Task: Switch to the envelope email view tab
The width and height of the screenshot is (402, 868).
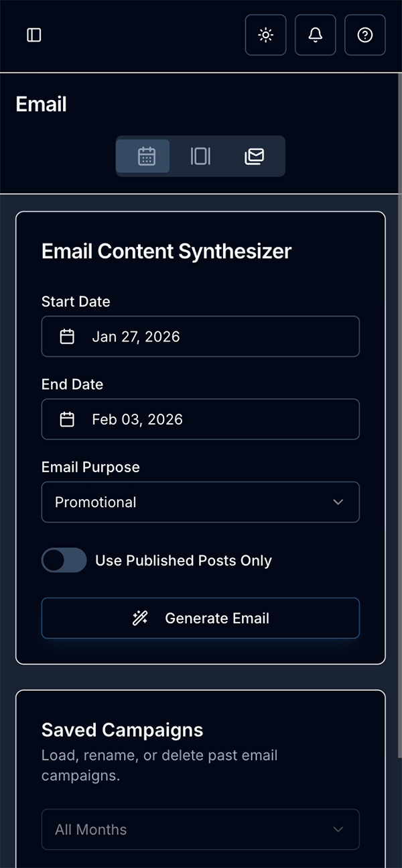Action: pyautogui.click(x=255, y=156)
